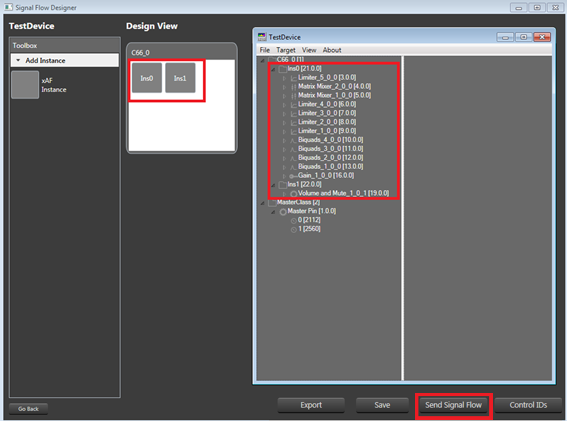Image resolution: width=569 pixels, height=421 pixels.
Task: Click the Biquads_3_0_0 filter icon
Action: 294,149
